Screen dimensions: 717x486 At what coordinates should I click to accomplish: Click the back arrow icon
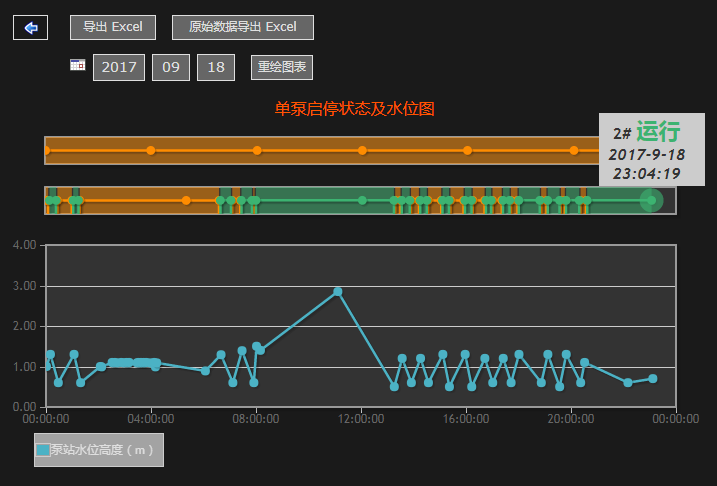coord(30,28)
